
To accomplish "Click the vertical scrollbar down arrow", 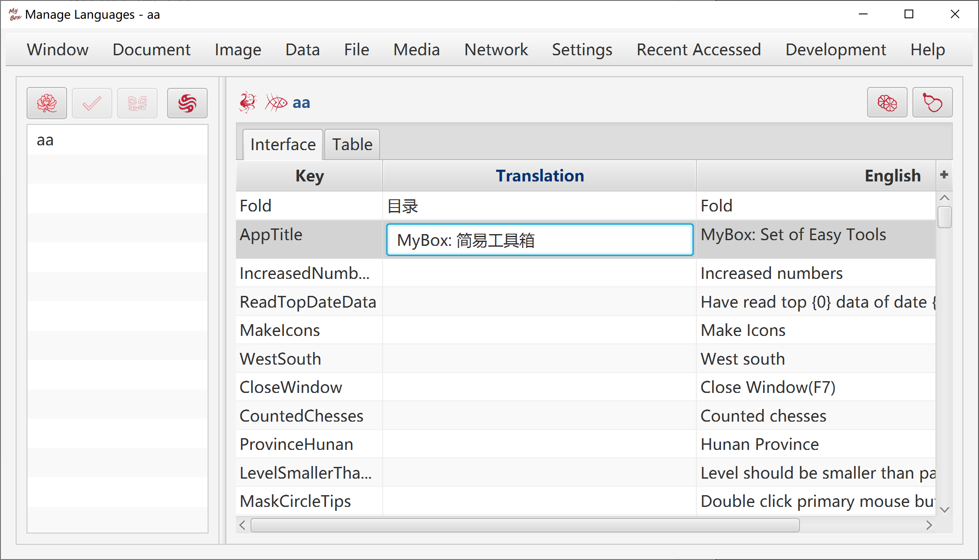I will pyautogui.click(x=944, y=510).
